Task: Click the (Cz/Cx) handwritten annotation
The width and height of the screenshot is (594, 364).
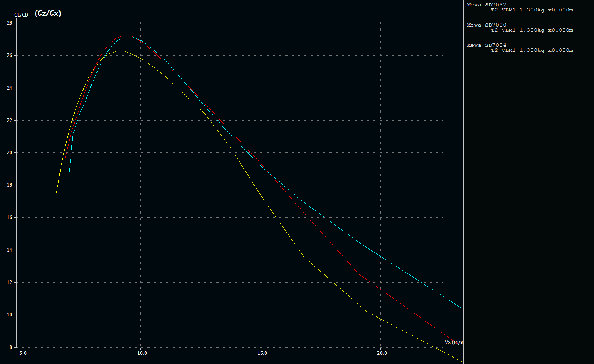Action: (x=48, y=13)
